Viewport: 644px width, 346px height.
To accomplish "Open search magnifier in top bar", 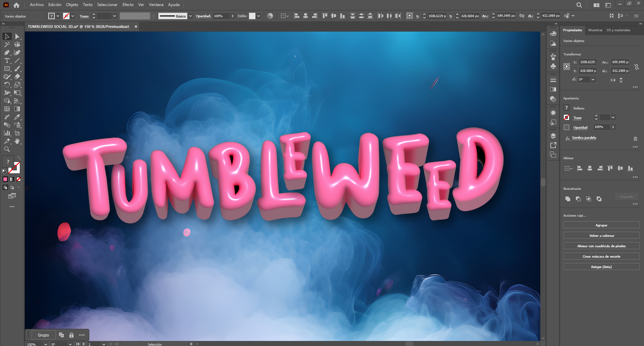I will (x=579, y=5).
